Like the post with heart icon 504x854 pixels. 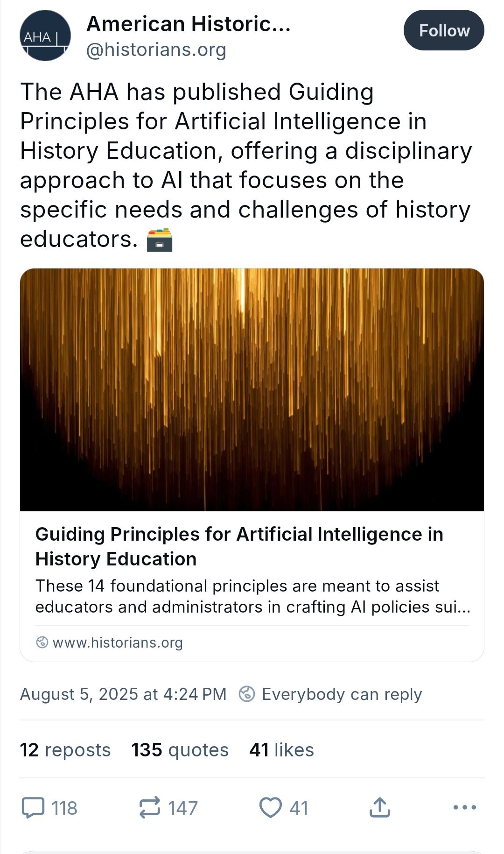point(271,808)
